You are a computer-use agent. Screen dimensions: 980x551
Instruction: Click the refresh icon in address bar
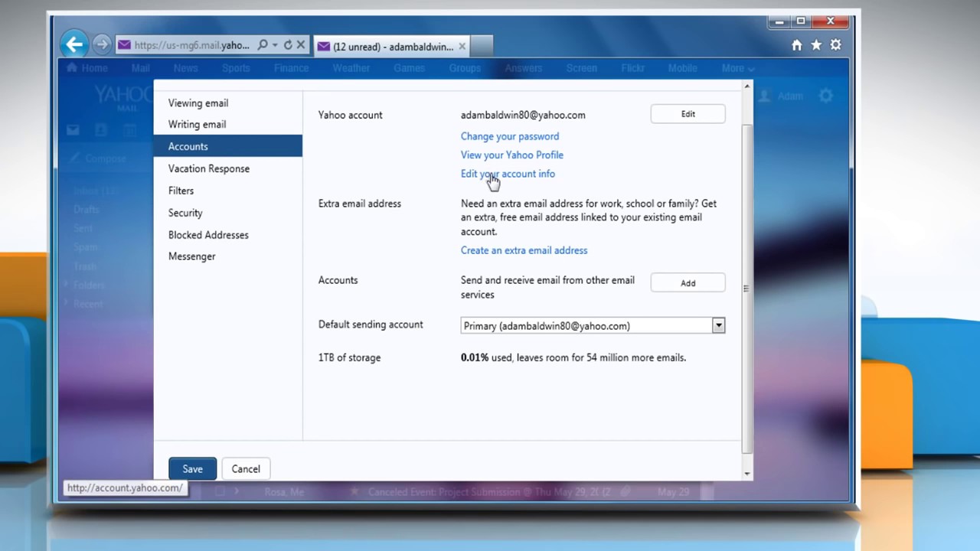point(288,45)
